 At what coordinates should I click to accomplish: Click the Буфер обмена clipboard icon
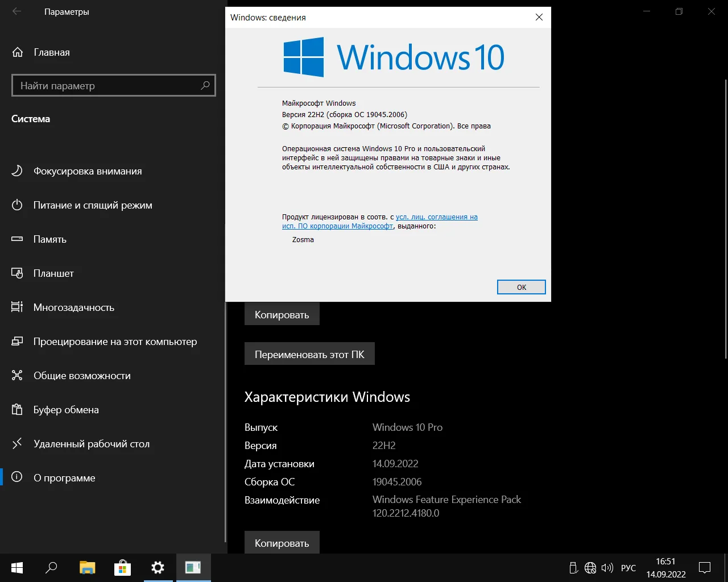coord(17,410)
